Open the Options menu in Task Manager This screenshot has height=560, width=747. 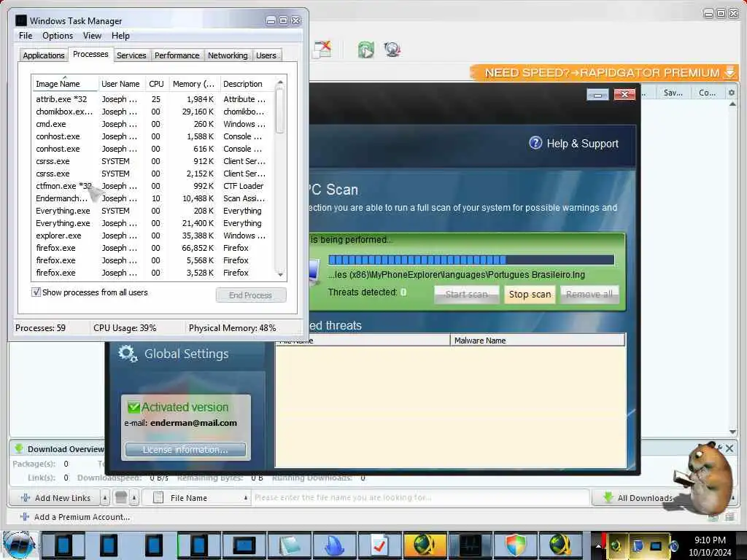tap(58, 36)
